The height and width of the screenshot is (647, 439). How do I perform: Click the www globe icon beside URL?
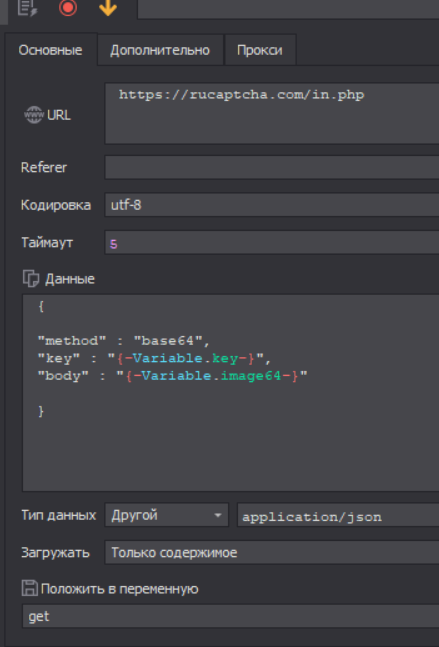(34, 115)
